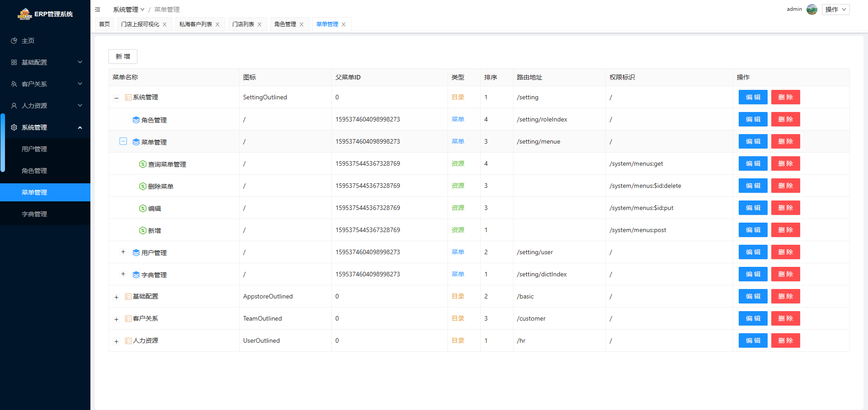This screenshot has height=410, width=868.
Task: Delete the 客户关系 row
Action: coord(786,318)
